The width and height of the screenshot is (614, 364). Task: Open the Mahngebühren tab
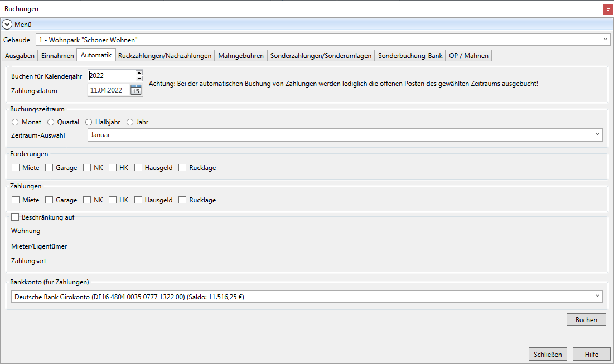pyautogui.click(x=241, y=56)
